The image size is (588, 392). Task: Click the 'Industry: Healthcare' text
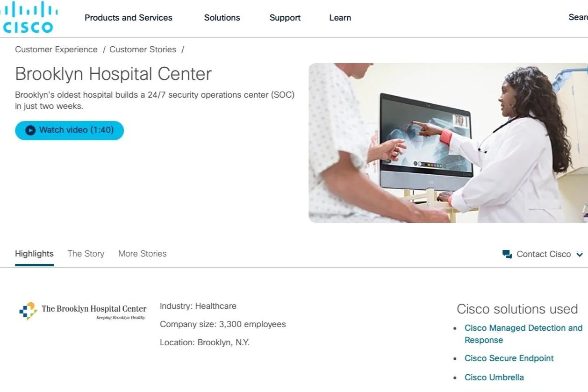(198, 306)
